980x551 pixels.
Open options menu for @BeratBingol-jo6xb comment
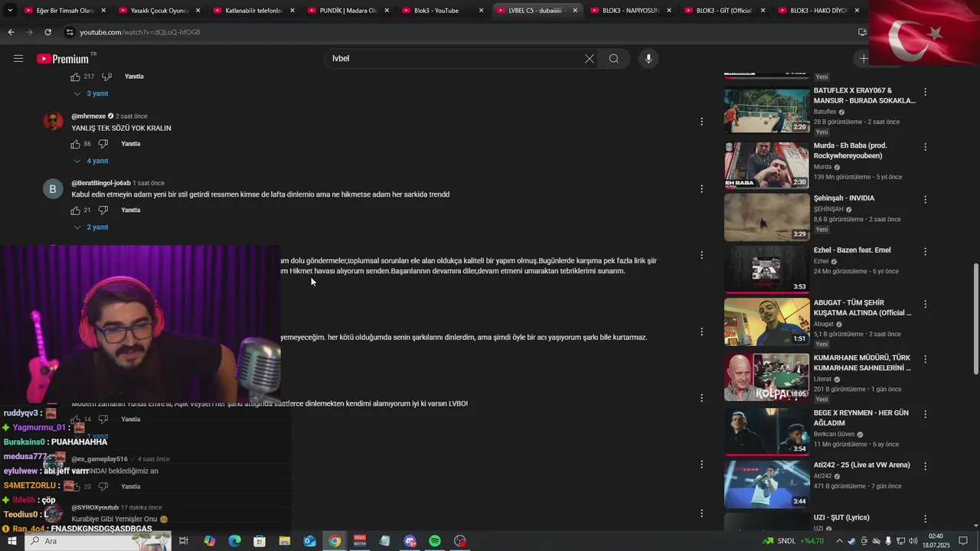click(x=701, y=188)
